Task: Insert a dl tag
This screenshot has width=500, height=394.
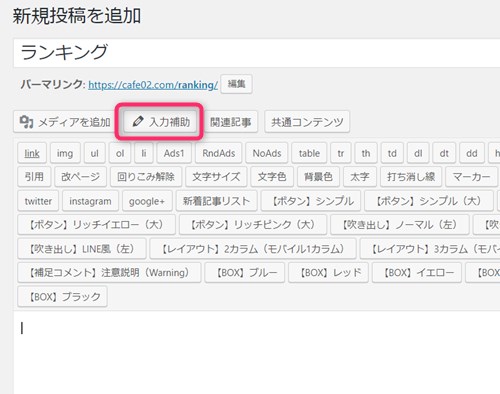Action: pos(418,153)
